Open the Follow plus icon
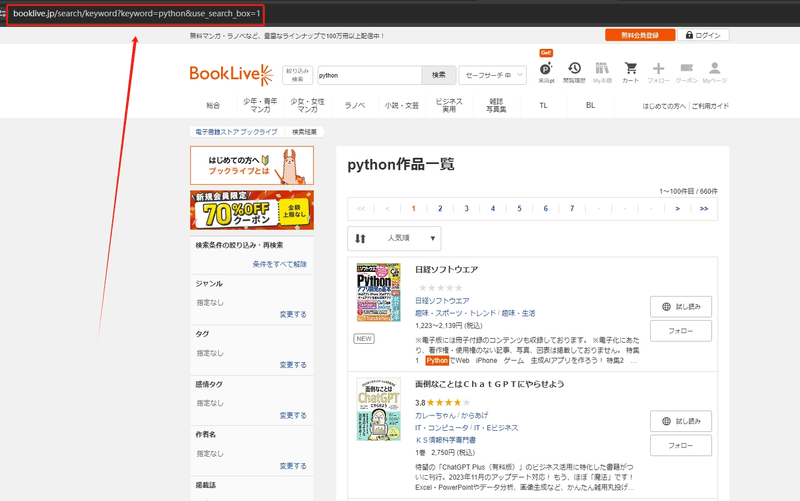Screen dimensions: 800x501 pos(659,71)
